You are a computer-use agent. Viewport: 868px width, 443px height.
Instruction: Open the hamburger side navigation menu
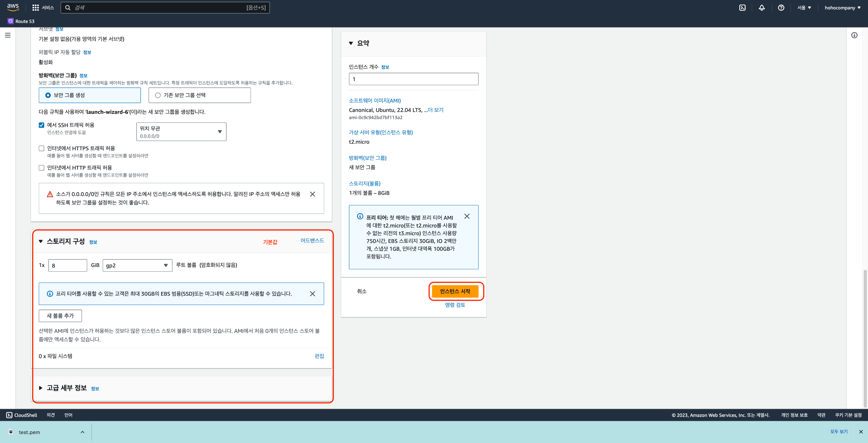coord(8,35)
